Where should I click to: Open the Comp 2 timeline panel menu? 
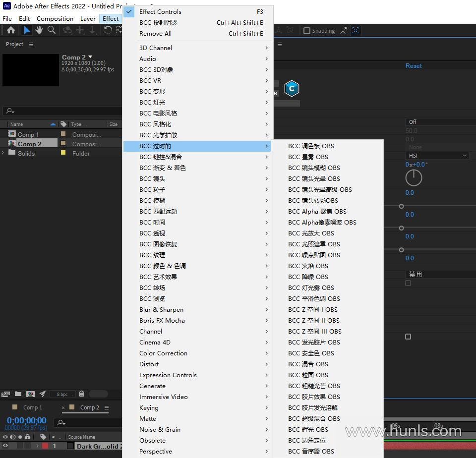(107, 407)
